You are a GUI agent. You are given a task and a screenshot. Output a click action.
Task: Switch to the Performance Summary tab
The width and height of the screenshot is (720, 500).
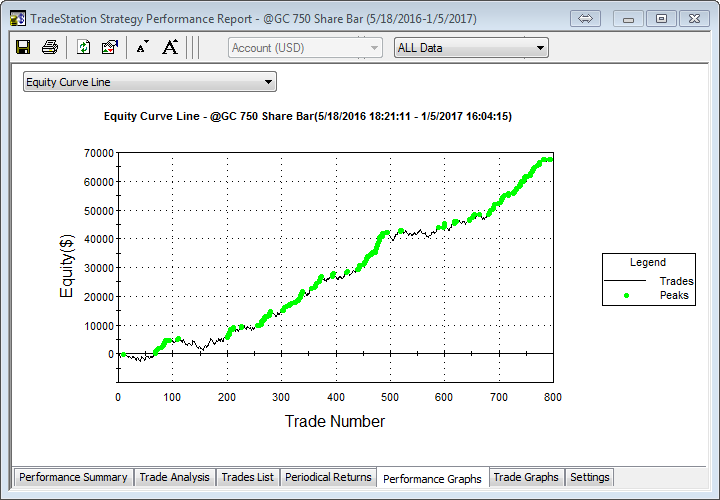tap(73, 477)
